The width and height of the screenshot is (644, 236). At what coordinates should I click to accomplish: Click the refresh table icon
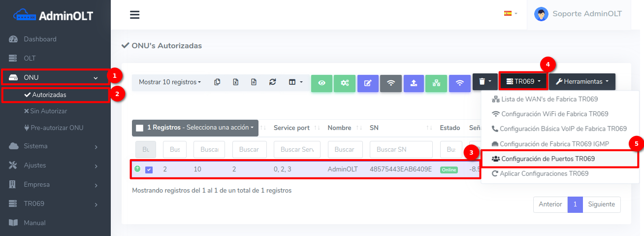pos(272,82)
